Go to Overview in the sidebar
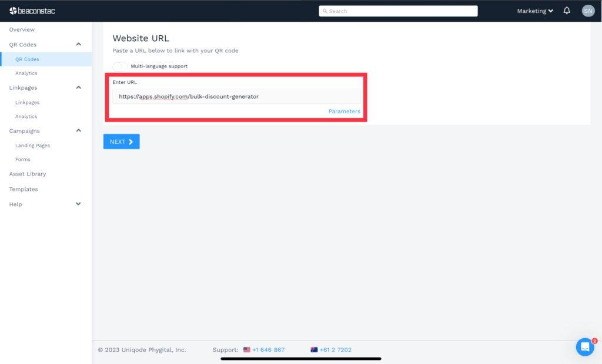Image resolution: width=602 pixels, height=364 pixels. tap(21, 29)
